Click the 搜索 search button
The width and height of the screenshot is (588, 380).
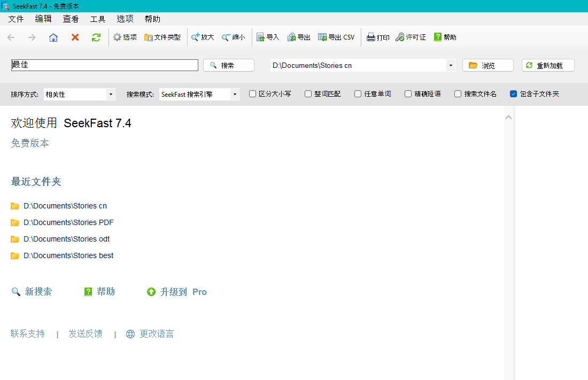point(229,65)
